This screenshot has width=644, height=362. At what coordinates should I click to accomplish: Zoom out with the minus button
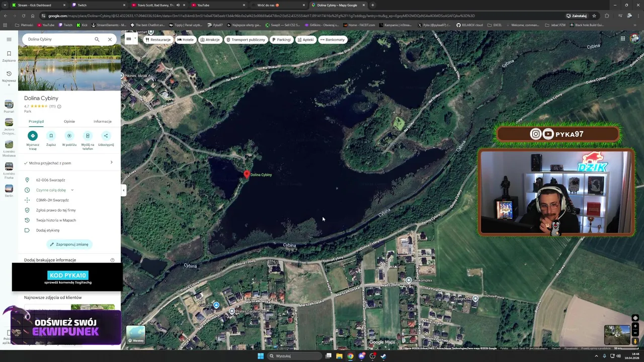click(635, 333)
